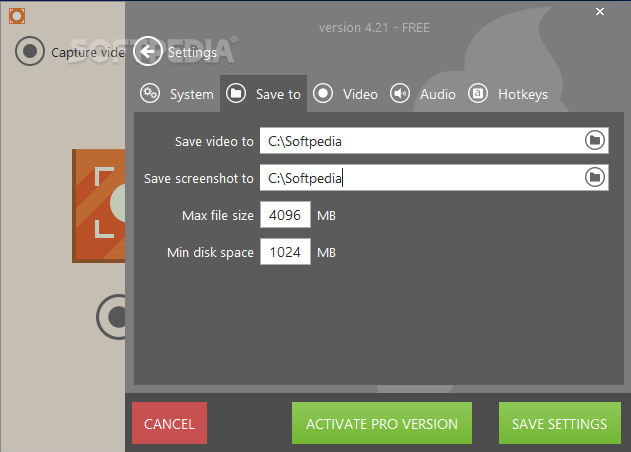Screen dimensions: 631x452
Task: Click the Settings heading text
Action: 192,52
